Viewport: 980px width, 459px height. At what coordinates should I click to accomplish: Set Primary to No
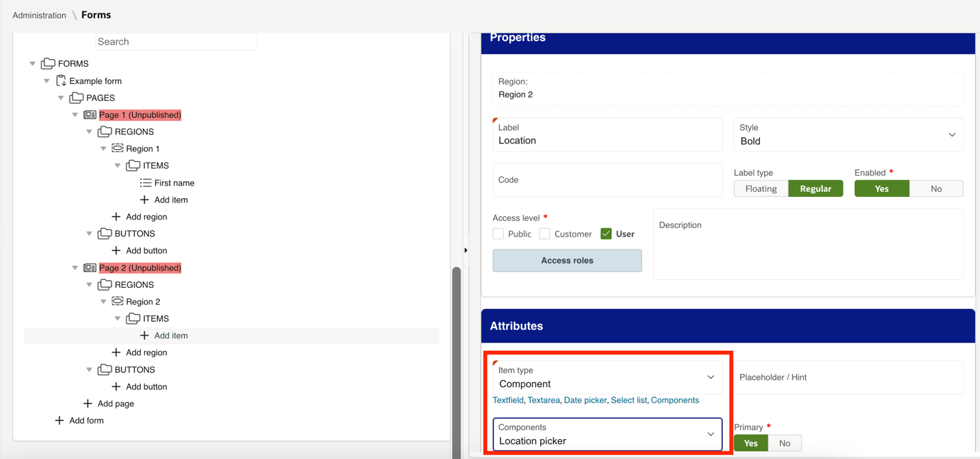pyautogui.click(x=785, y=443)
